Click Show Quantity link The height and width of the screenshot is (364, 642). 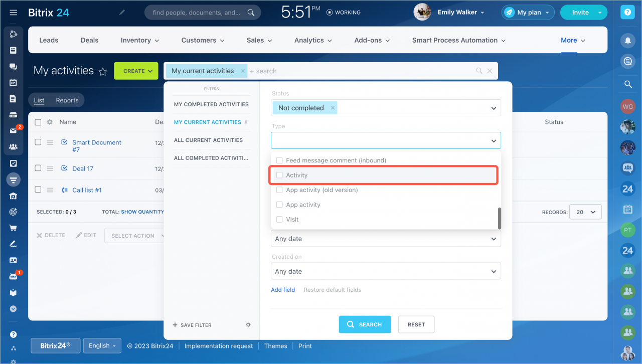[142, 212]
